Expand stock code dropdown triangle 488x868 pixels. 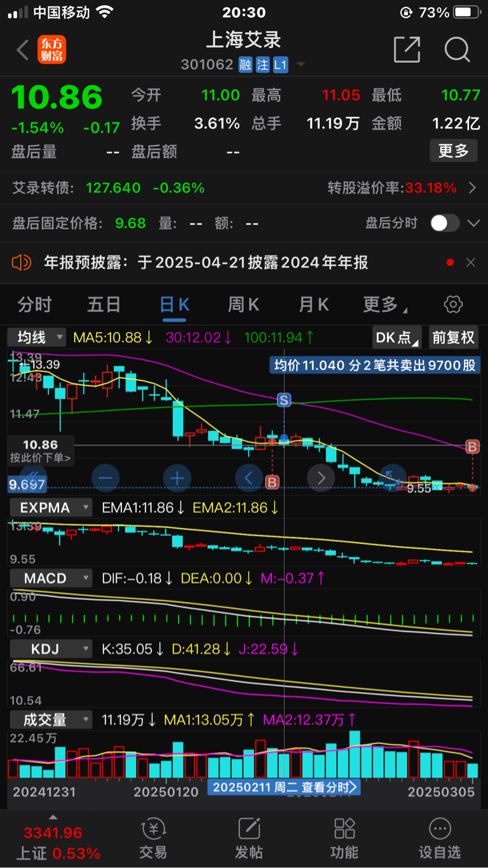click(301, 65)
